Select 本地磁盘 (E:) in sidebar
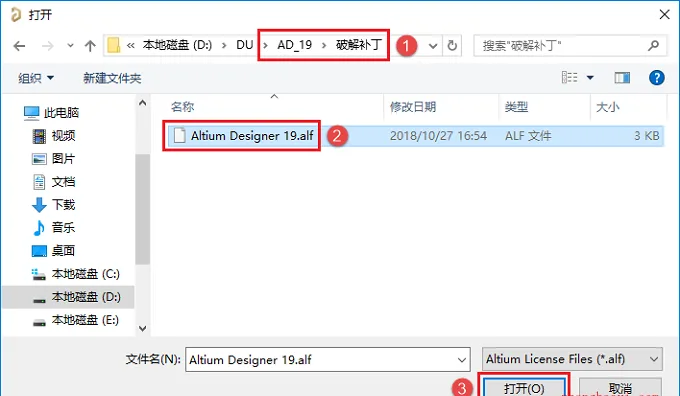 pos(85,321)
